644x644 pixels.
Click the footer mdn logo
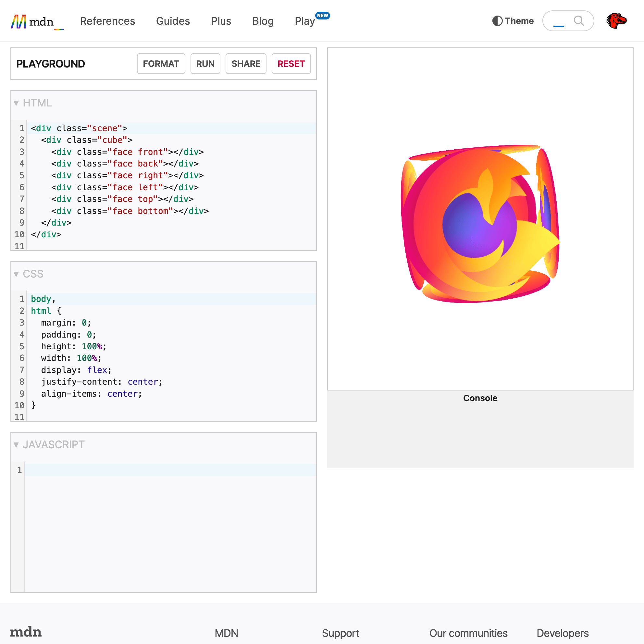pyautogui.click(x=26, y=632)
